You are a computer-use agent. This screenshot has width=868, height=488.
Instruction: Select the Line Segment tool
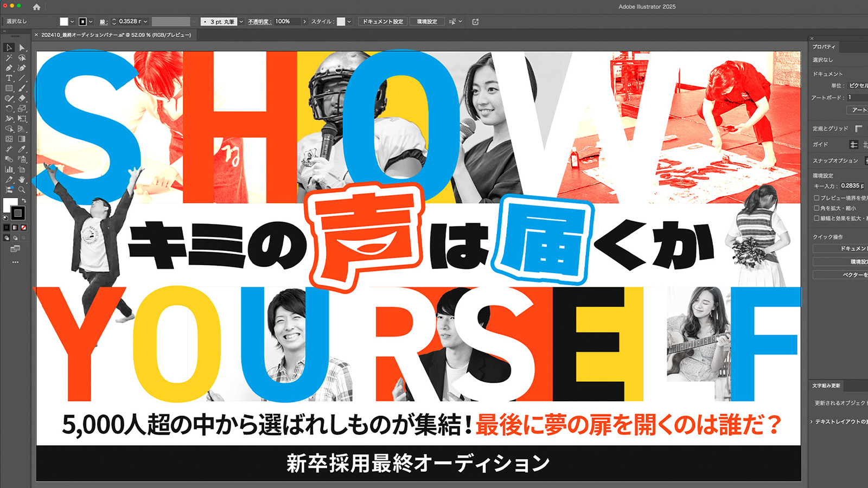(22, 78)
